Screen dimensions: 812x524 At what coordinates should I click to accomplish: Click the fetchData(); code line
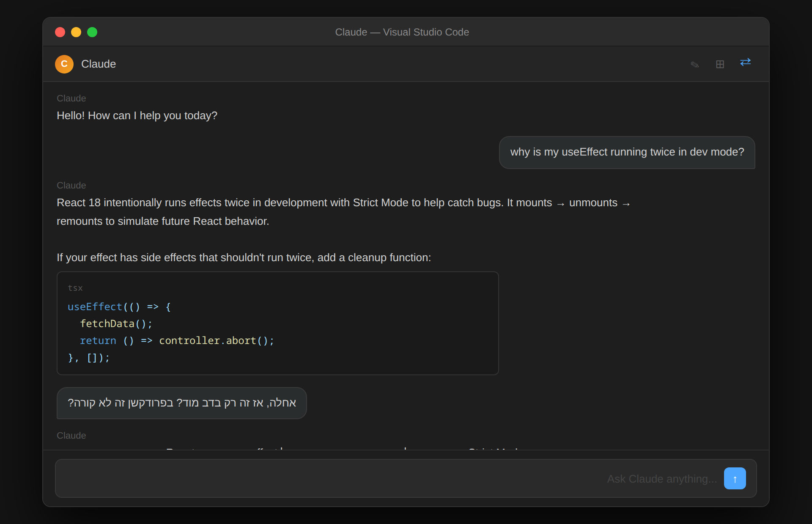(x=116, y=324)
